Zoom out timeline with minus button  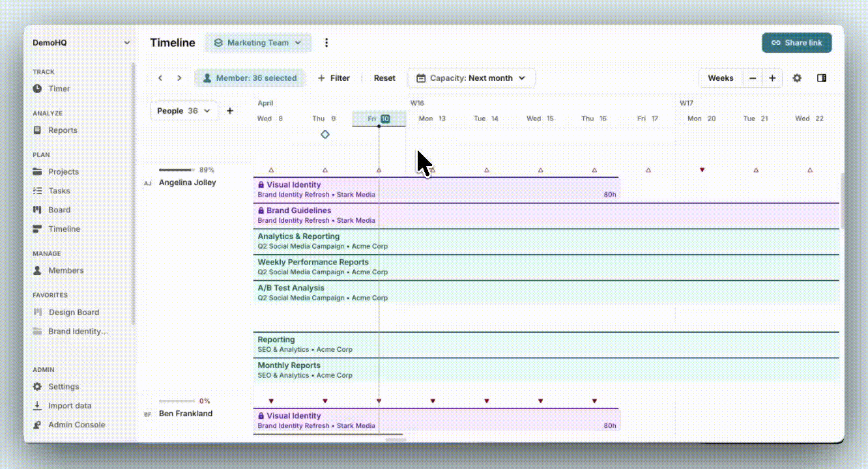point(753,78)
